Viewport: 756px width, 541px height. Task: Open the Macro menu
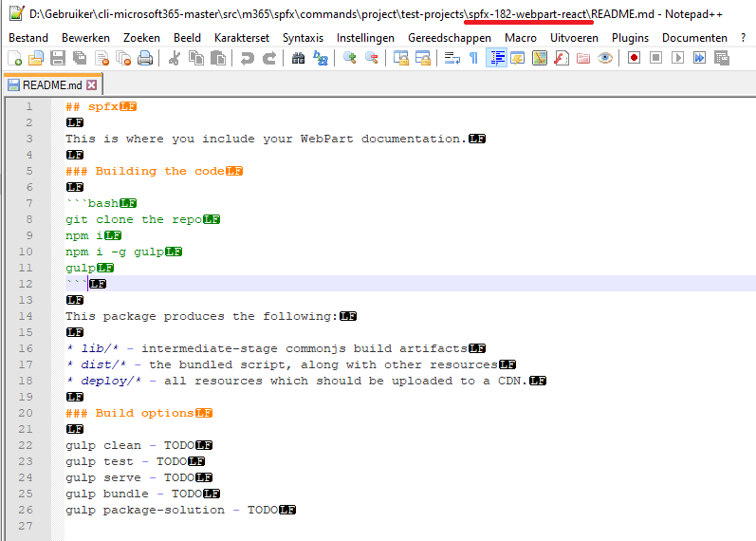point(521,38)
